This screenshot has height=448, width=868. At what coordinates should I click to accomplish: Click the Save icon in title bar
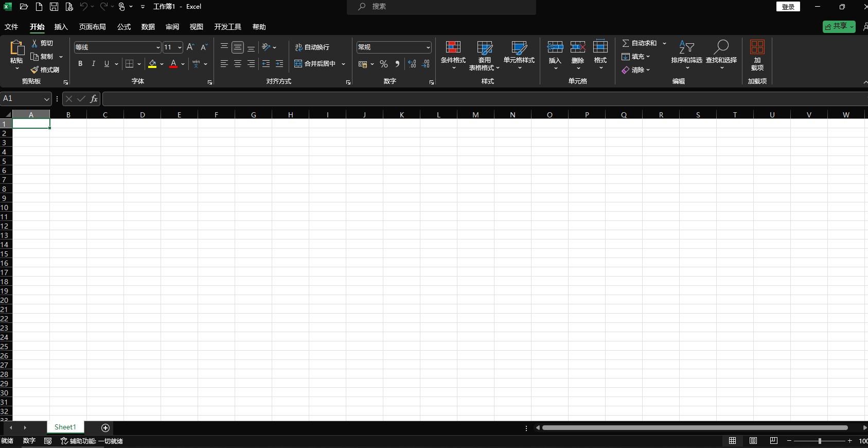pos(54,7)
